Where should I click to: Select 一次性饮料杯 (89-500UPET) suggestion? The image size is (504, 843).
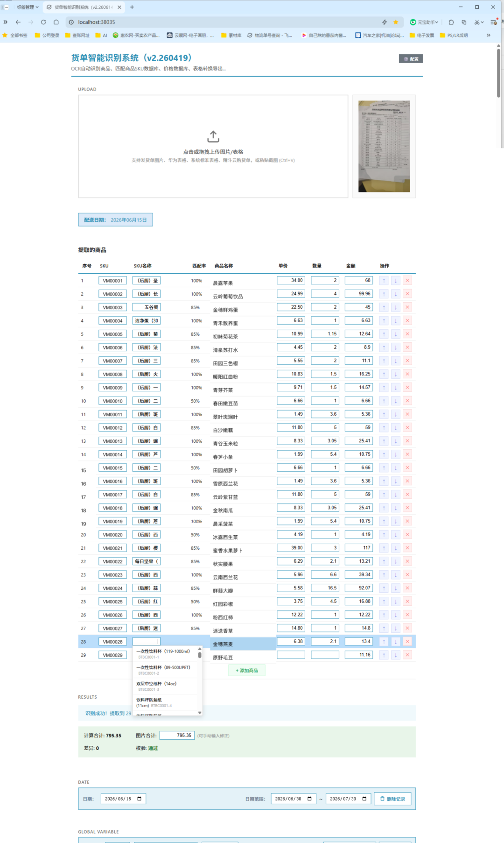coord(165,670)
